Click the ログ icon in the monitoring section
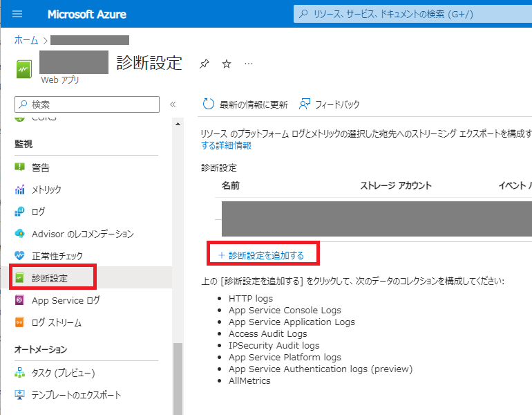The height and width of the screenshot is (415, 532). click(19, 211)
